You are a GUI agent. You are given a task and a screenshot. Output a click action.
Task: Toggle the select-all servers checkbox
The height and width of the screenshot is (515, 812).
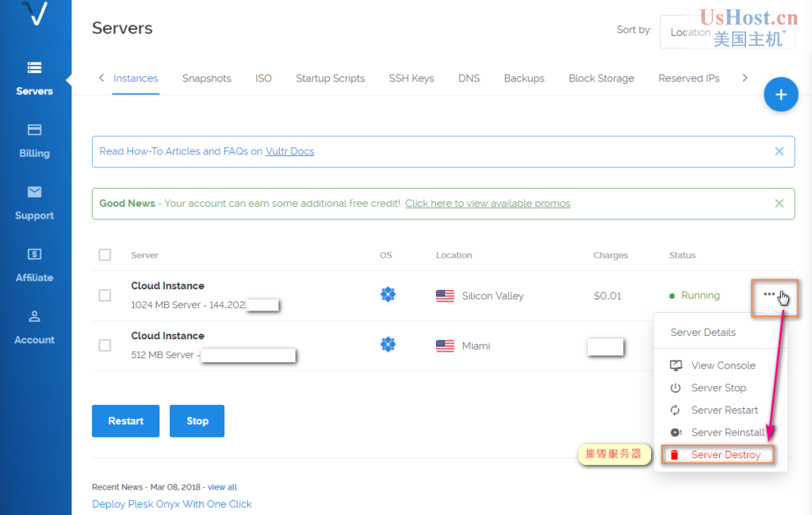pos(105,254)
